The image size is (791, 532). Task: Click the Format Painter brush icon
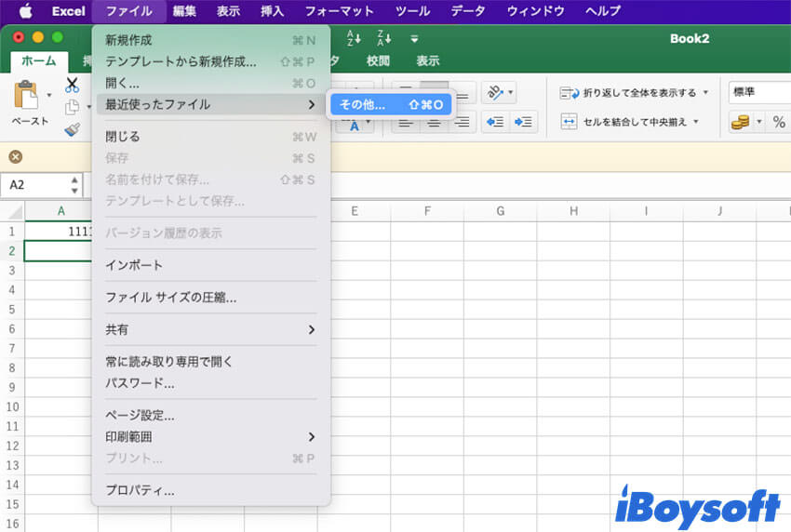(73, 130)
